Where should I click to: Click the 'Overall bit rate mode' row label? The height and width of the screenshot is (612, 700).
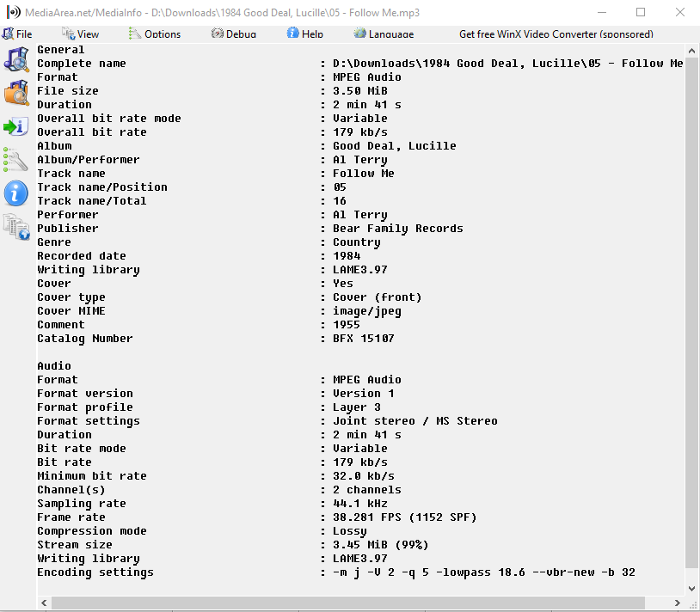pyautogui.click(x=109, y=119)
